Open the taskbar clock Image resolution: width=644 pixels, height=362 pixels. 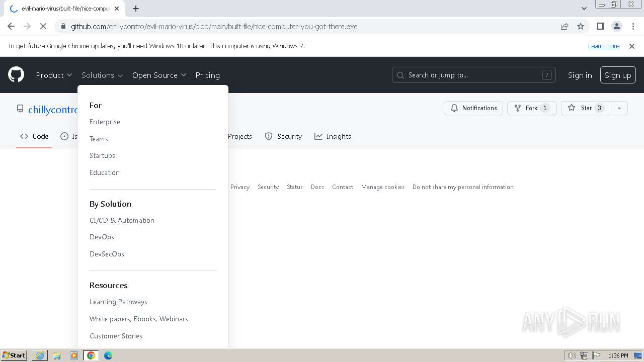click(618, 355)
